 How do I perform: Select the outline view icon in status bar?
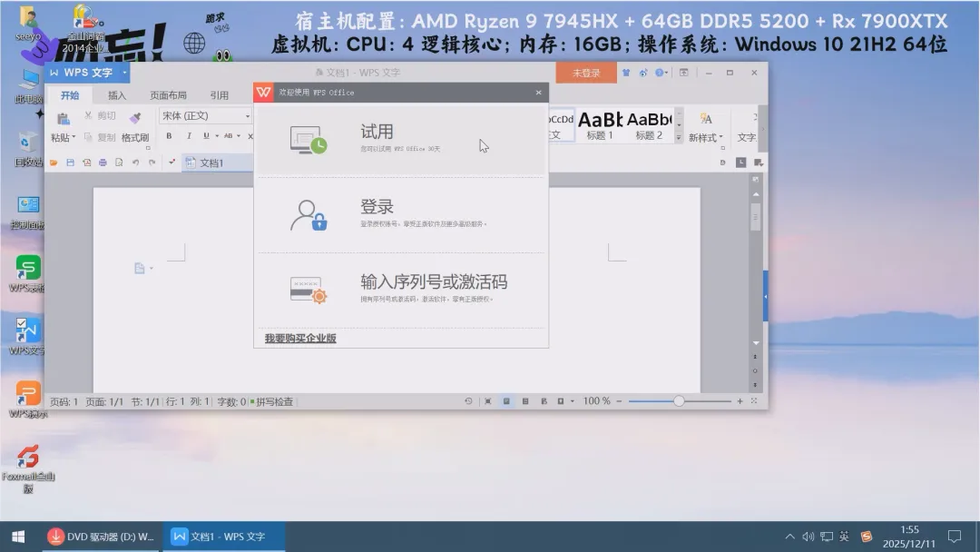click(x=525, y=401)
